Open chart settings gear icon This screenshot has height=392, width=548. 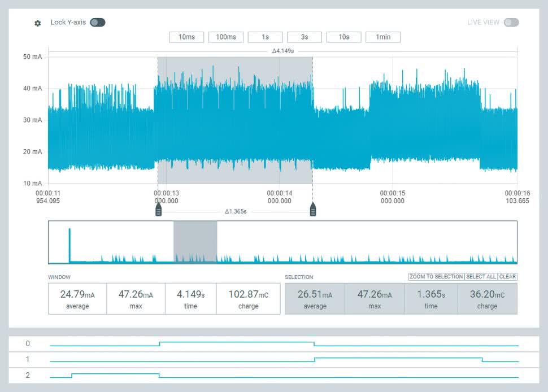pos(38,23)
